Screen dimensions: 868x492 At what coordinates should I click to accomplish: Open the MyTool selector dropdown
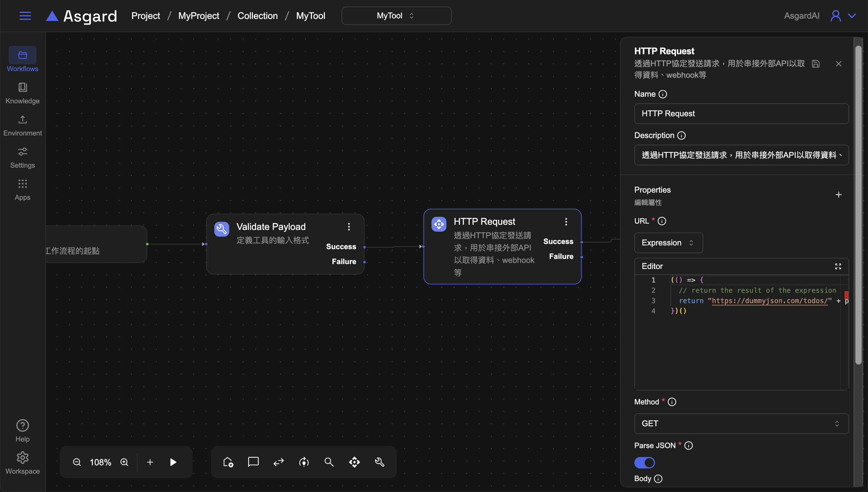pyautogui.click(x=396, y=16)
